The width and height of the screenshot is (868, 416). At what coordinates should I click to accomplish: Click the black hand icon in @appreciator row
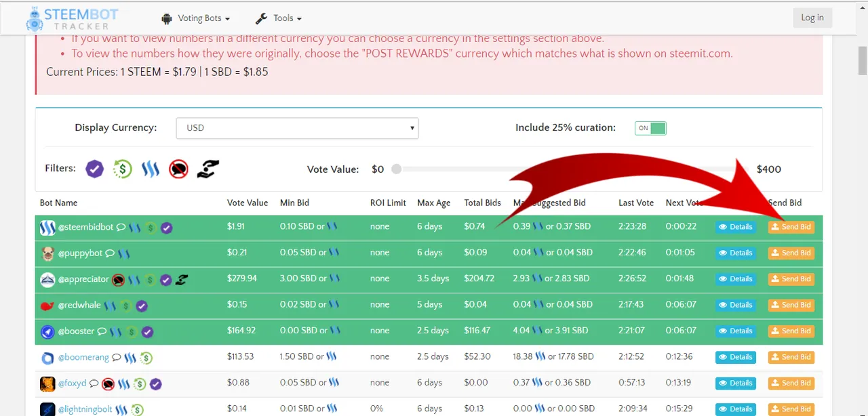(181, 279)
